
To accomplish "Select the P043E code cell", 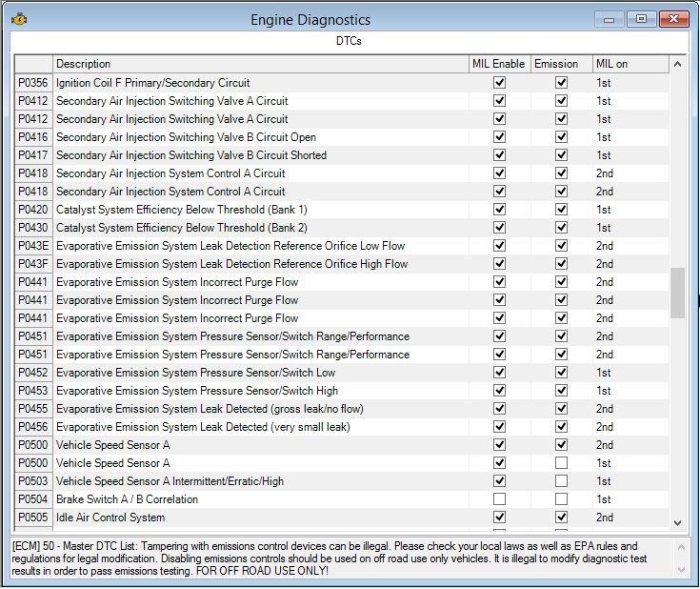I will [x=33, y=246].
